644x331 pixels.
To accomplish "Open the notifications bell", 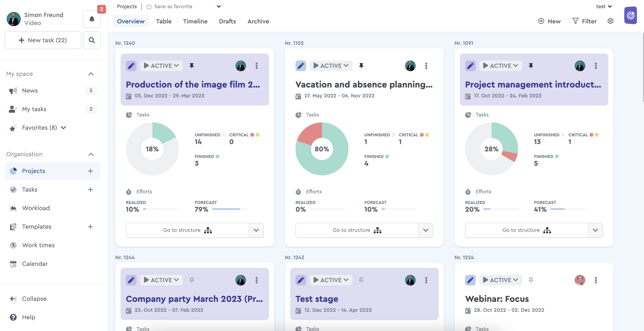I will [92, 19].
